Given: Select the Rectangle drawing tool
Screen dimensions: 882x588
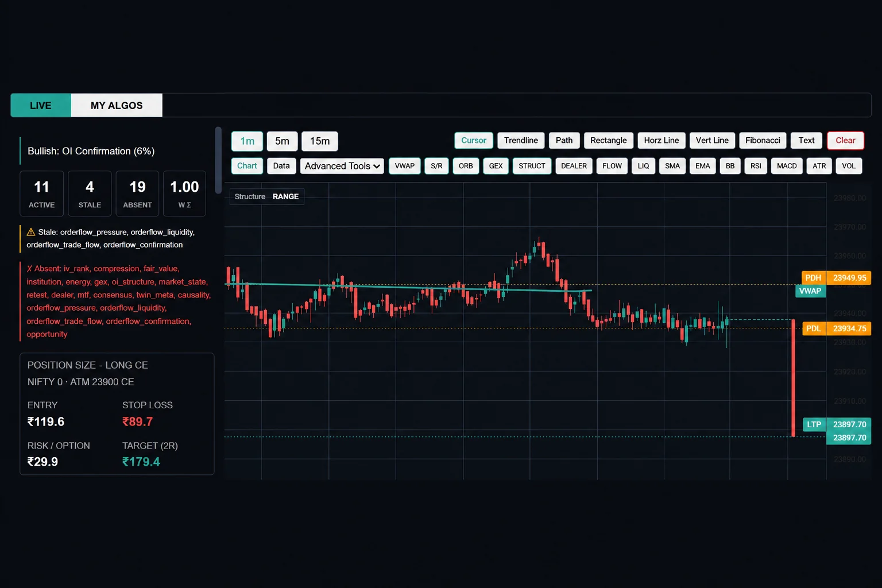Looking at the screenshot, I should 609,141.
